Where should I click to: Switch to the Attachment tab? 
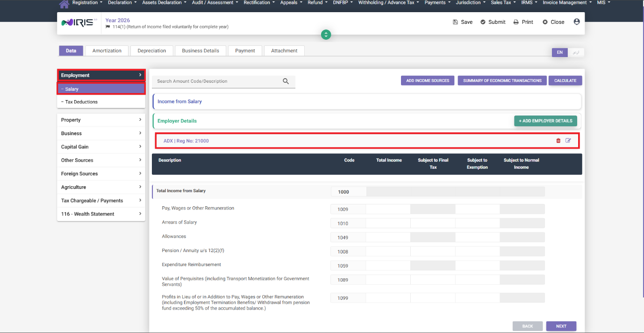[284, 51]
